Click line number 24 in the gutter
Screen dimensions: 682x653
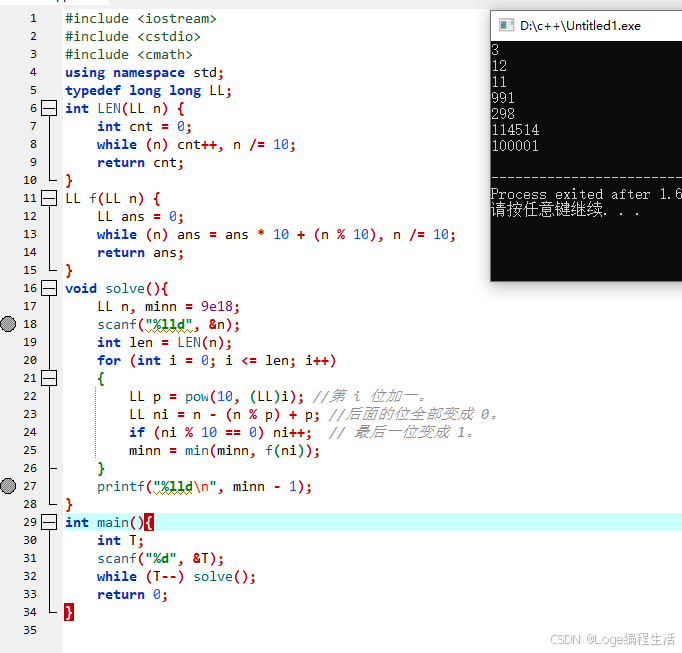click(x=30, y=432)
